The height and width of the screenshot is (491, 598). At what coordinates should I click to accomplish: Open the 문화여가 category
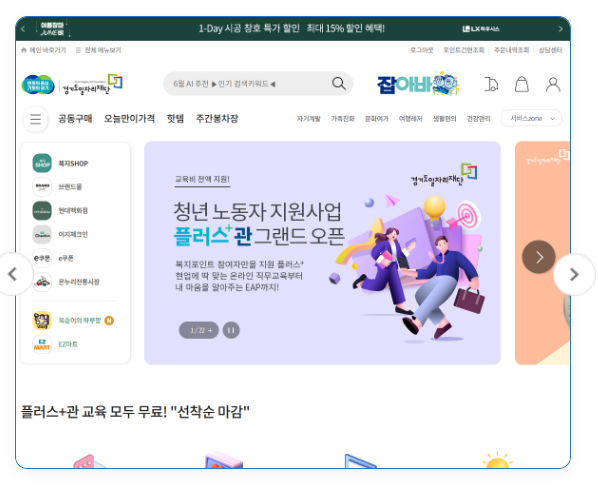pos(376,119)
